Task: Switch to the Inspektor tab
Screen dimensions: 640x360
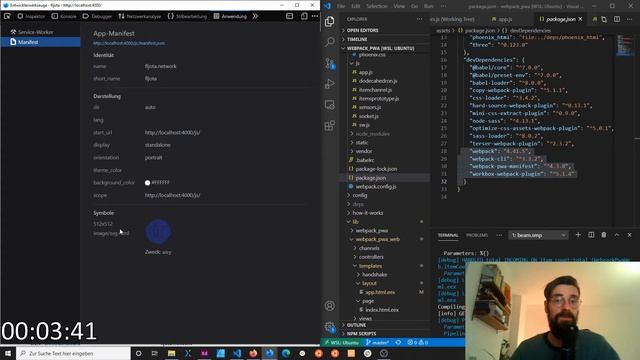Action: pos(31,16)
